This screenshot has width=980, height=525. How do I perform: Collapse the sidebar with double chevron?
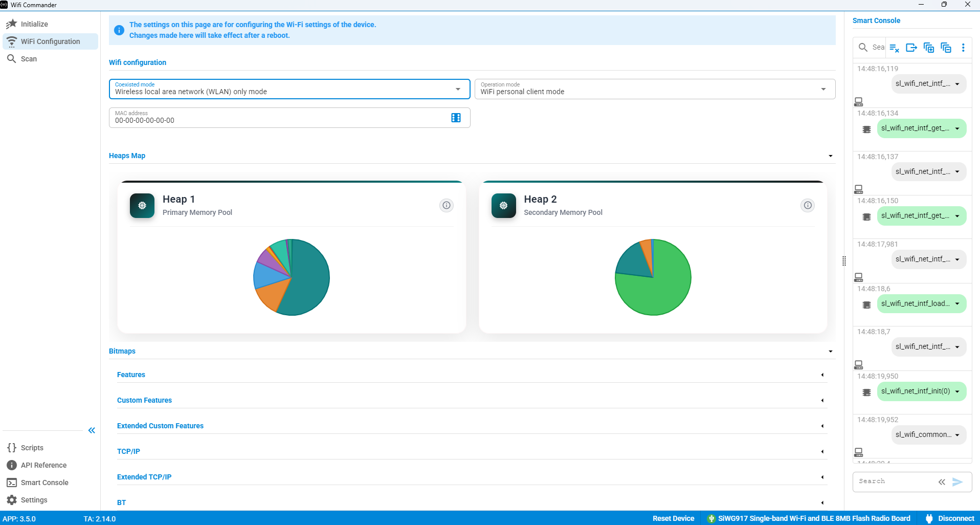pyautogui.click(x=92, y=430)
